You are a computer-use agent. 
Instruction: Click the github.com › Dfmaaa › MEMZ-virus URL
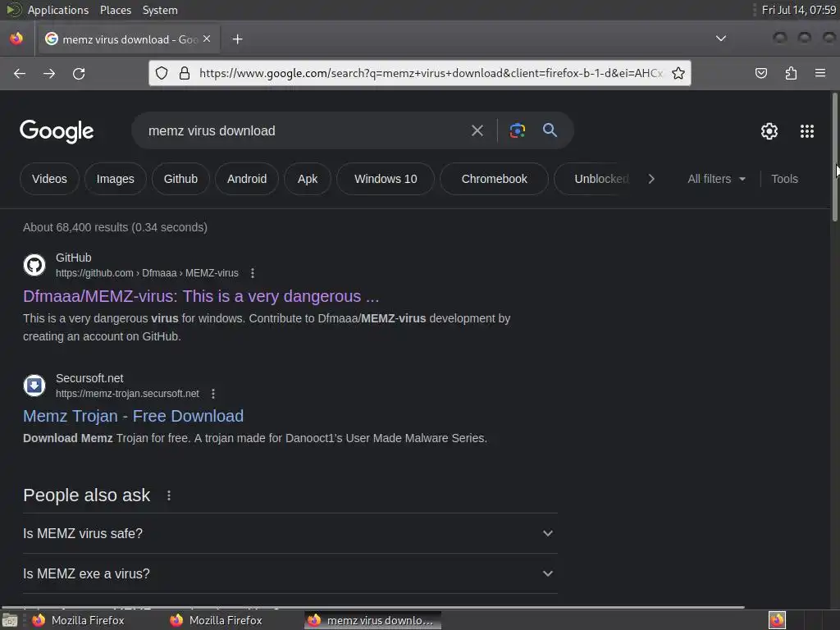147,273
